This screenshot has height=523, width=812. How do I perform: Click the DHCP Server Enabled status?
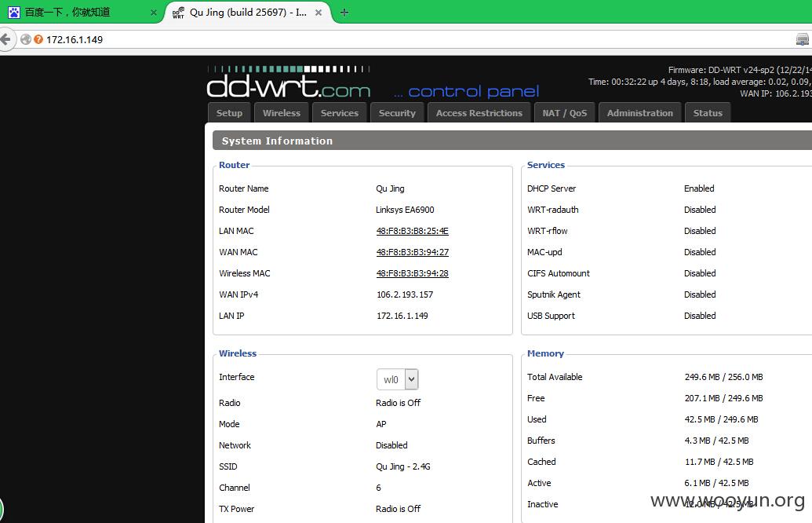point(699,188)
